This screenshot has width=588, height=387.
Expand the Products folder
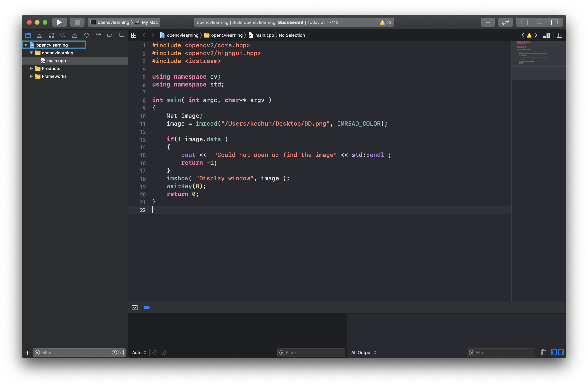(31, 68)
